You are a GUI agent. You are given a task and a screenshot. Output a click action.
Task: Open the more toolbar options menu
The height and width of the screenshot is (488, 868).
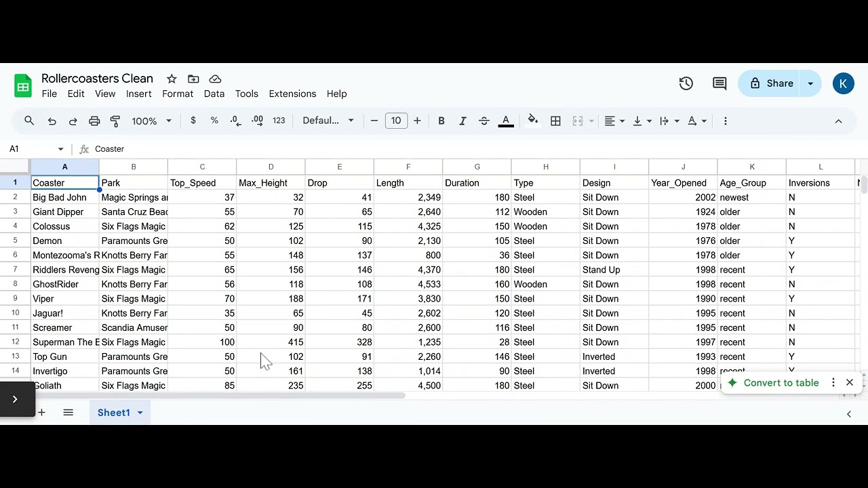pos(726,121)
